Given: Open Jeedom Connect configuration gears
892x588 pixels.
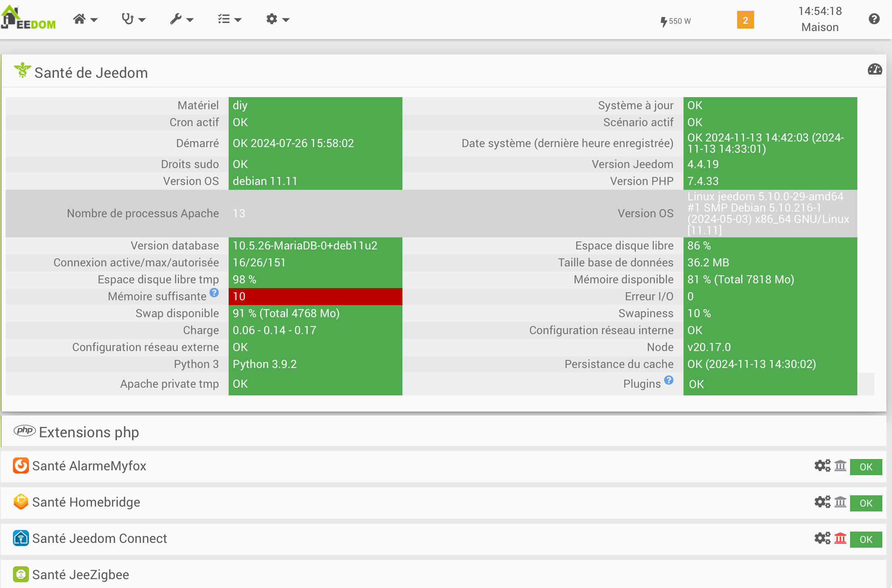Looking at the screenshot, I should click(822, 538).
